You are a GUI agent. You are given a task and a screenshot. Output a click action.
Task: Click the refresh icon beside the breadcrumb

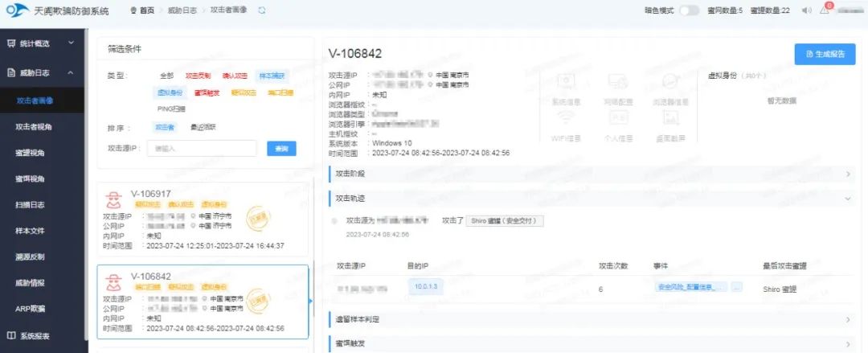click(262, 10)
